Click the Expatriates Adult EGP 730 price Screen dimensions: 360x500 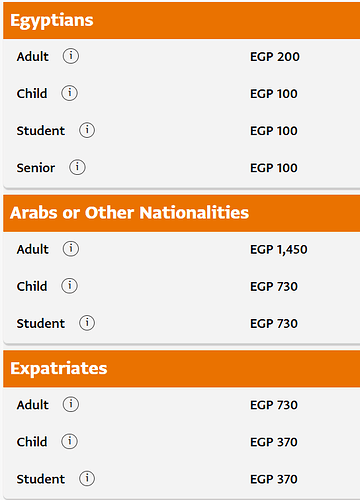pos(274,405)
